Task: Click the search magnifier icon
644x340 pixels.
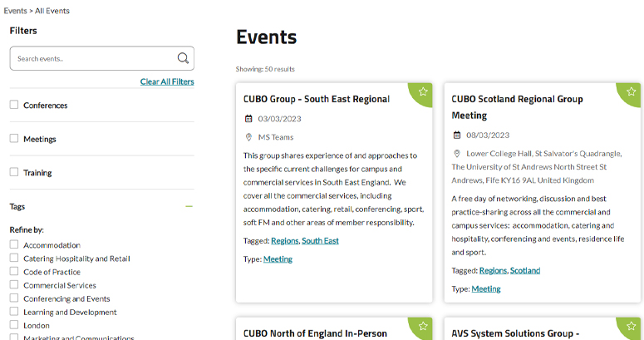Action: 183,58
